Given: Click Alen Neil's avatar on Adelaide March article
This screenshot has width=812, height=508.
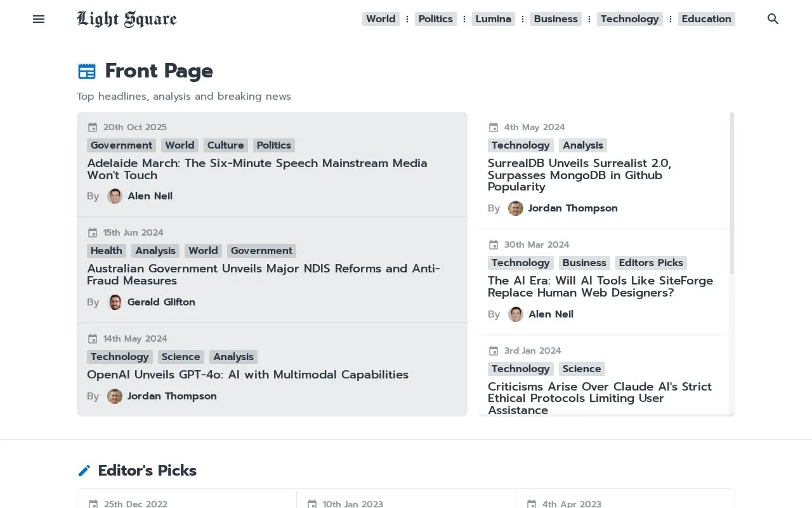Looking at the screenshot, I should click(115, 196).
